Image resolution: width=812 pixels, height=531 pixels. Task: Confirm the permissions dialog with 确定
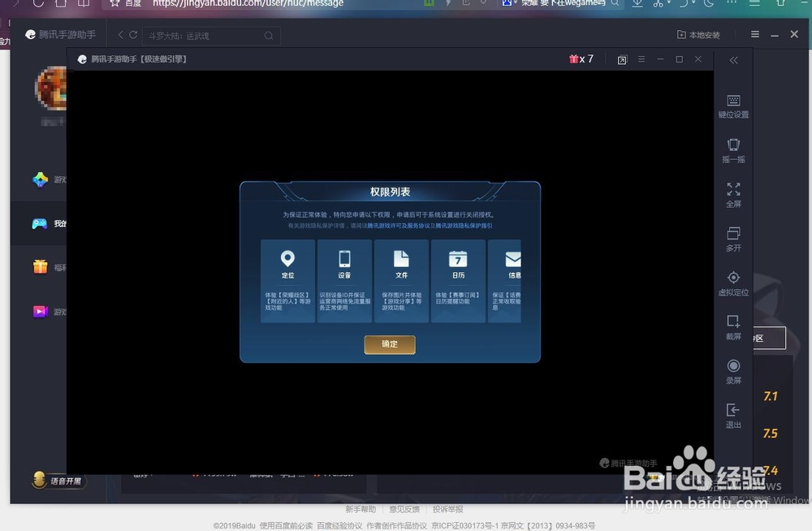coord(390,344)
